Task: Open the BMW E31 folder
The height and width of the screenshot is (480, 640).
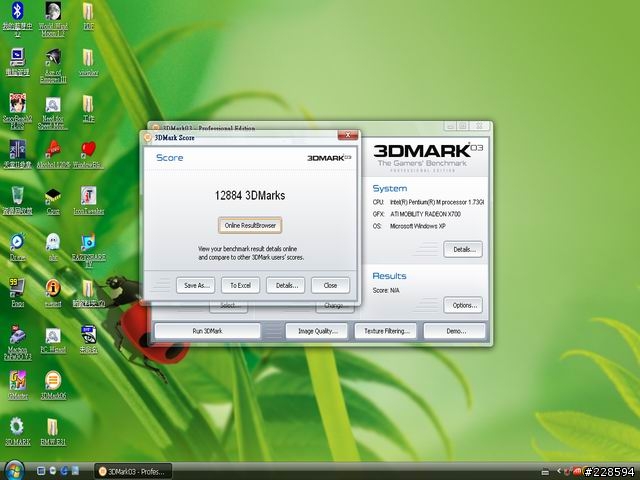Action: tap(53, 431)
